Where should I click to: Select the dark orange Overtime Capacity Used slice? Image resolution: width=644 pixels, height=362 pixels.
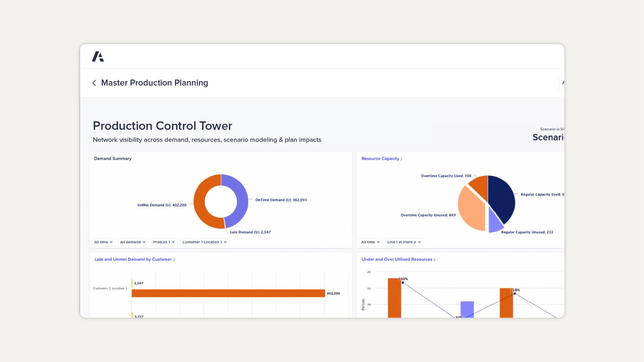pos(480,186)
